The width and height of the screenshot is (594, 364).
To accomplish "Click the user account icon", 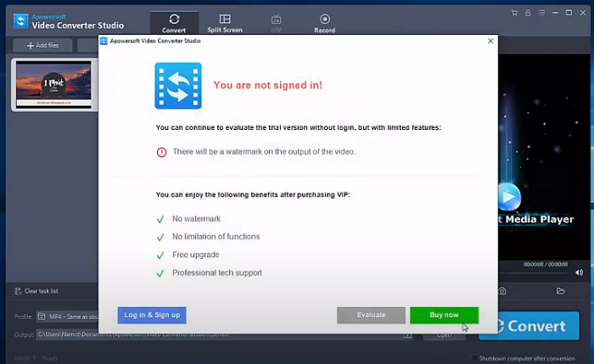I will click(x=528, y=13).
